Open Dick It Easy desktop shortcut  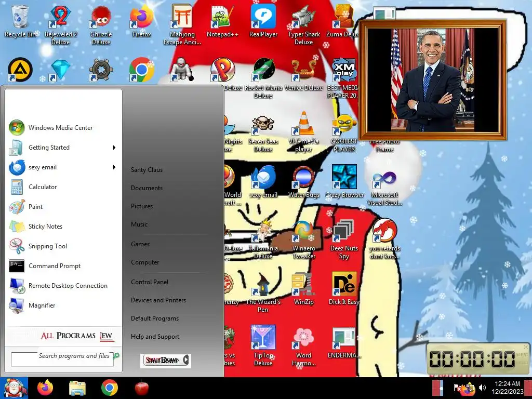(344, 289)
